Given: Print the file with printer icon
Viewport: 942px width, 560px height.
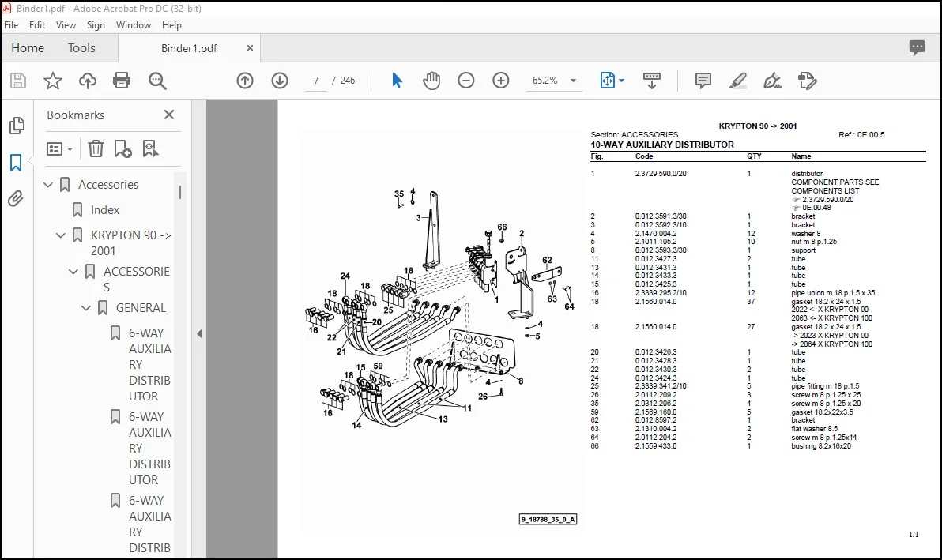Looking at the screenshot, I should click(x=122, y=81).
